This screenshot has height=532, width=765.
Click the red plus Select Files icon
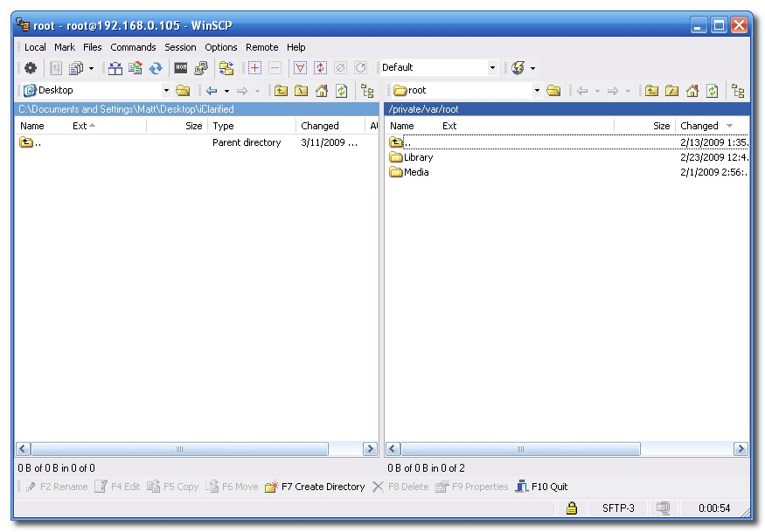pyautogui.click(x=254, y=68)
